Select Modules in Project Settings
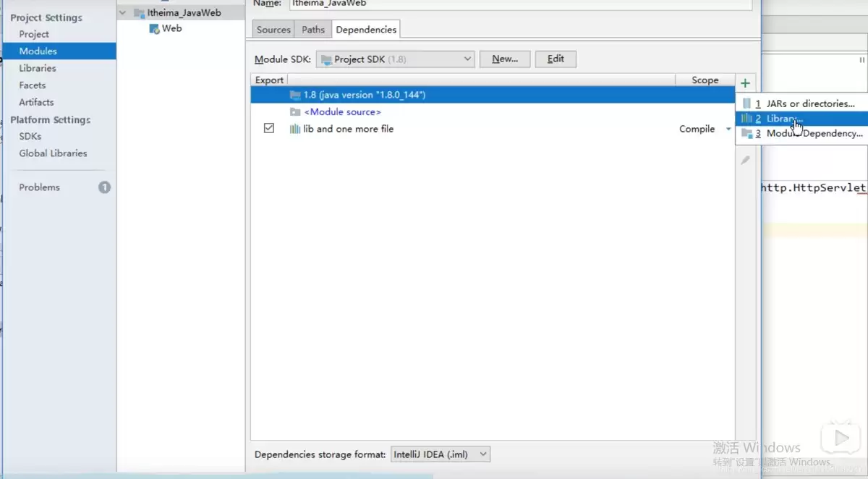Screen dimensions: 868x479 coord(59,51)
